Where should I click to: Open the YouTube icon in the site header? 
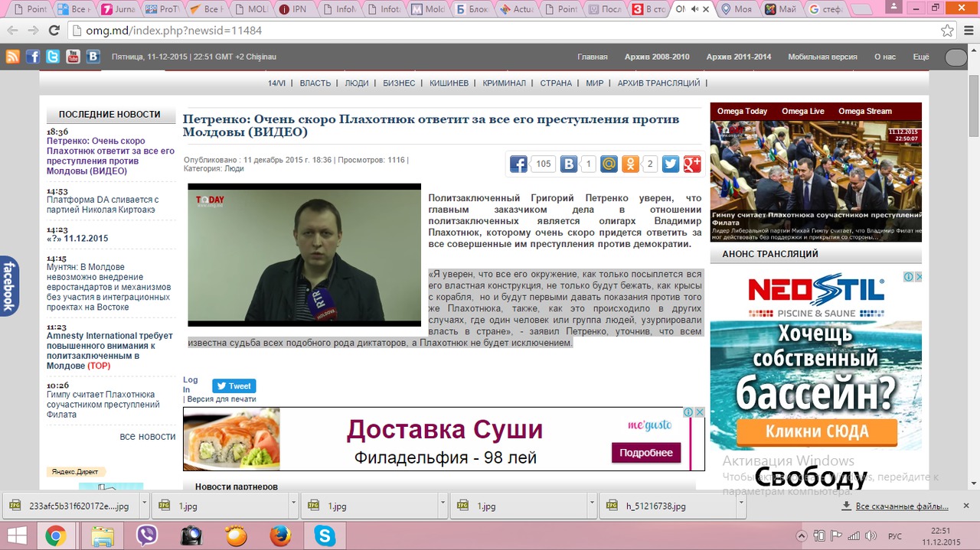tap(73, 57)
